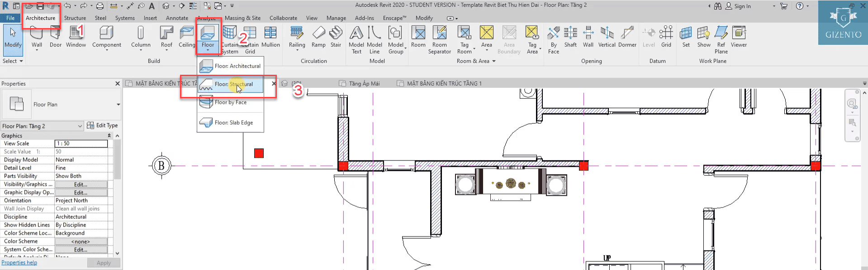Image resolution: width=868 pixels, height=270 pixels.
Task: Click the Model Line tool
Action: coord(375,40)
